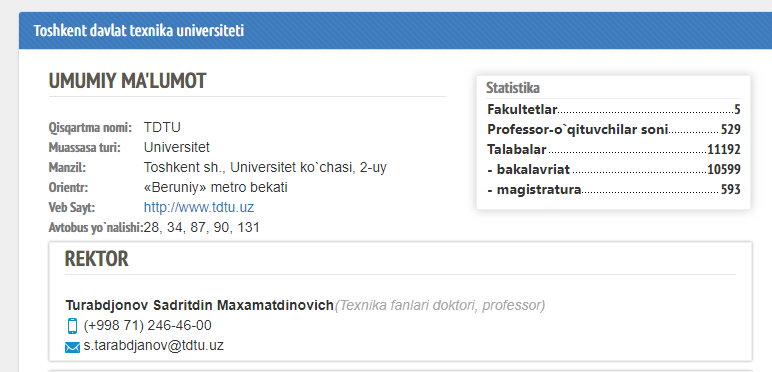Screen dimensions: 772x372
Task: Click the bakalavriat statistic row
Action: point(613,170)
